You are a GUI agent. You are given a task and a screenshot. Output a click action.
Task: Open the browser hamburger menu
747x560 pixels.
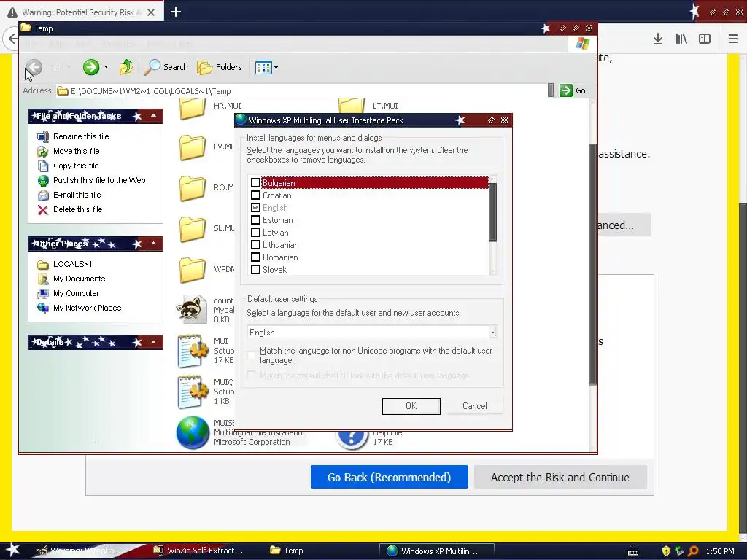tap(733, 39)
